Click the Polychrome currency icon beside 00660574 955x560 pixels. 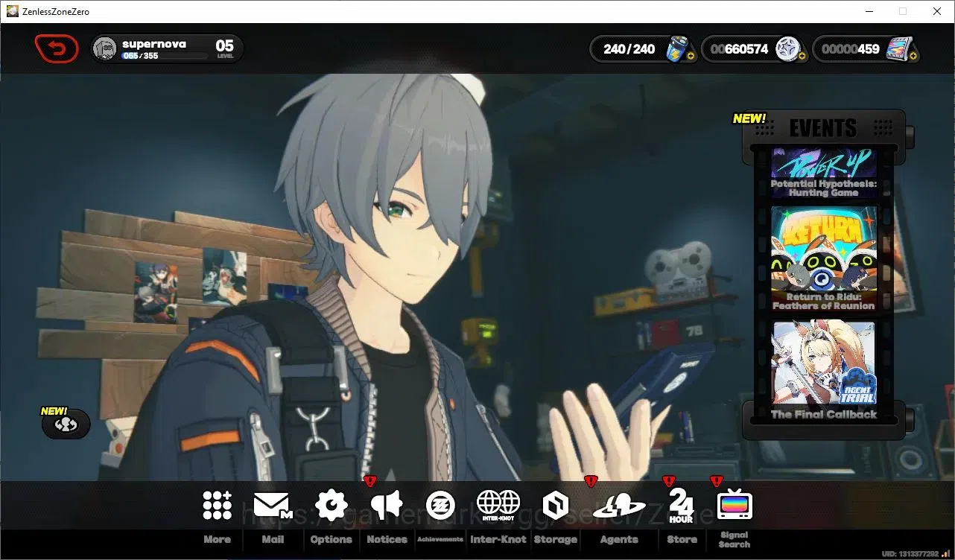(788, 49)
